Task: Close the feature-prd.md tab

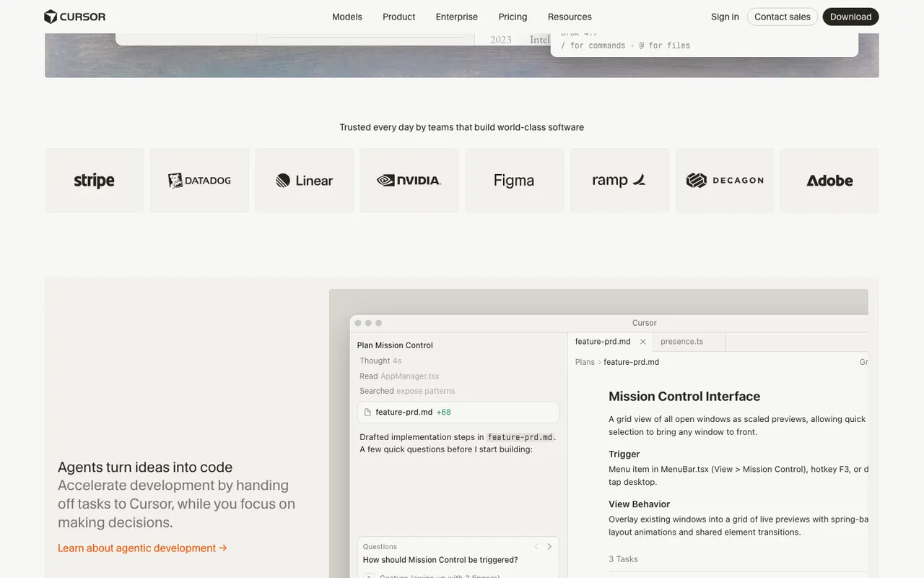Action: pos(642,342)
